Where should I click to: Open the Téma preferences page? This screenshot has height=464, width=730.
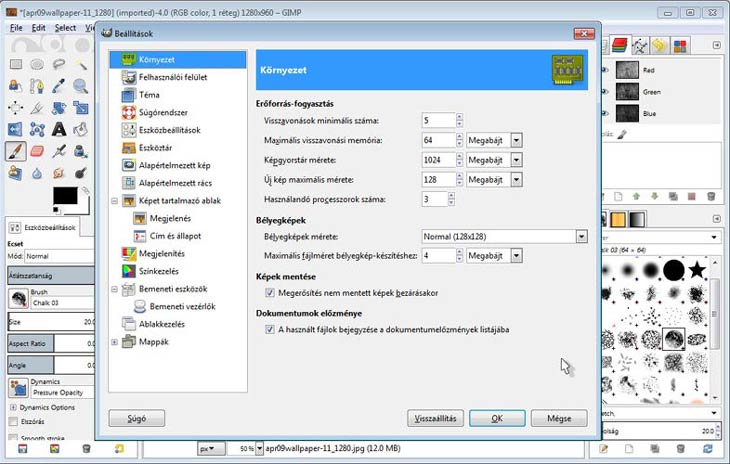point(148,96)
